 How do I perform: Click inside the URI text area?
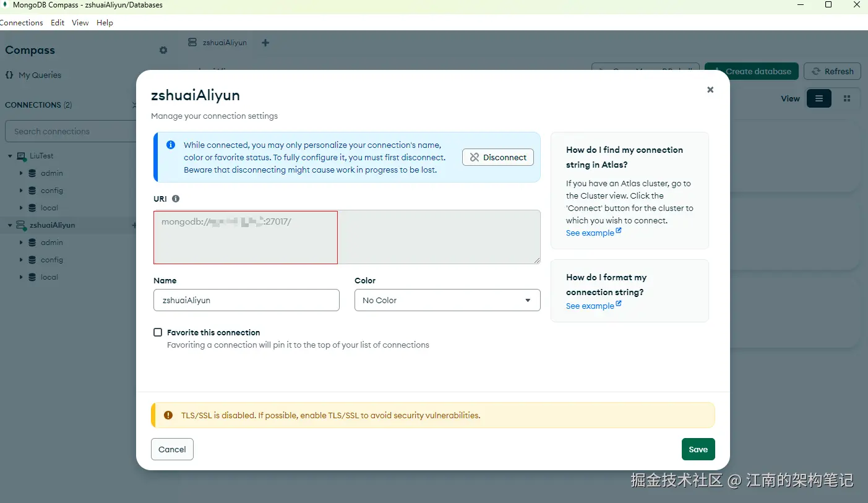pos(347,237)
